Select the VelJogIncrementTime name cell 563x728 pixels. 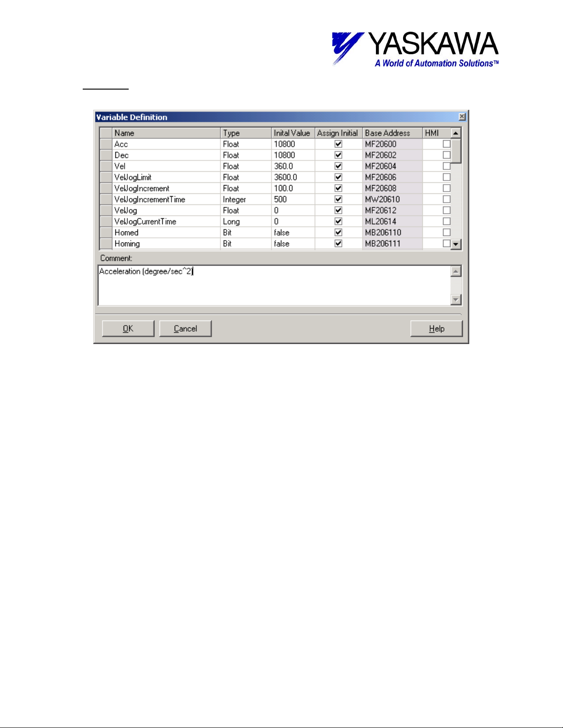tap(166, 199)
